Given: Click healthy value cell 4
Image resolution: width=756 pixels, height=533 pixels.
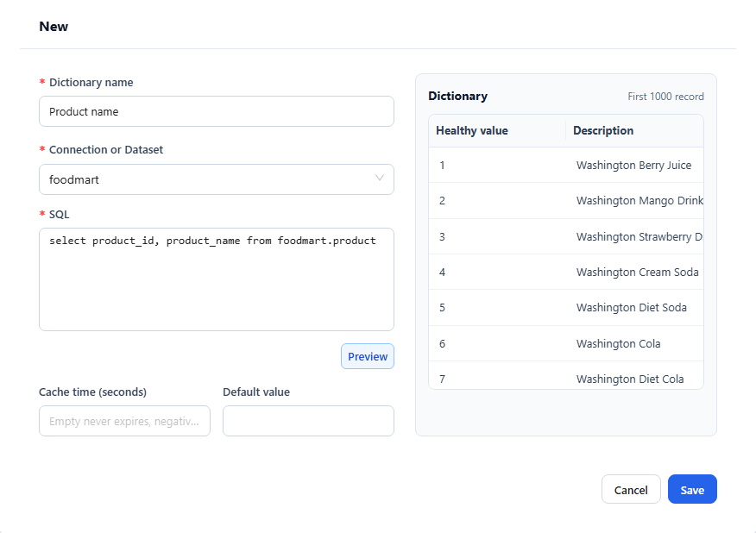Looking at the screenshot, I should (497, 272).
